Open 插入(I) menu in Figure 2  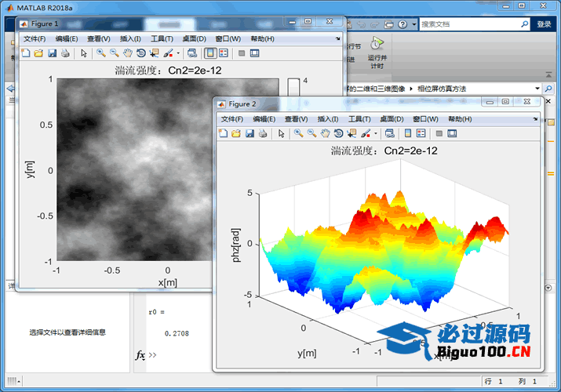tap(328, 119)
